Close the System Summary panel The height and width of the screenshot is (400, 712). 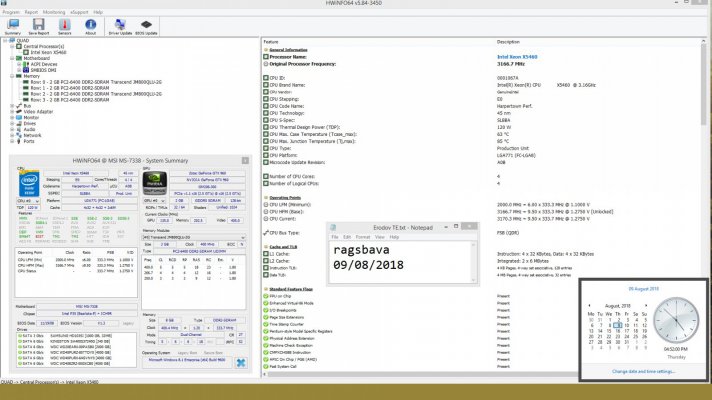coord(245,161)
